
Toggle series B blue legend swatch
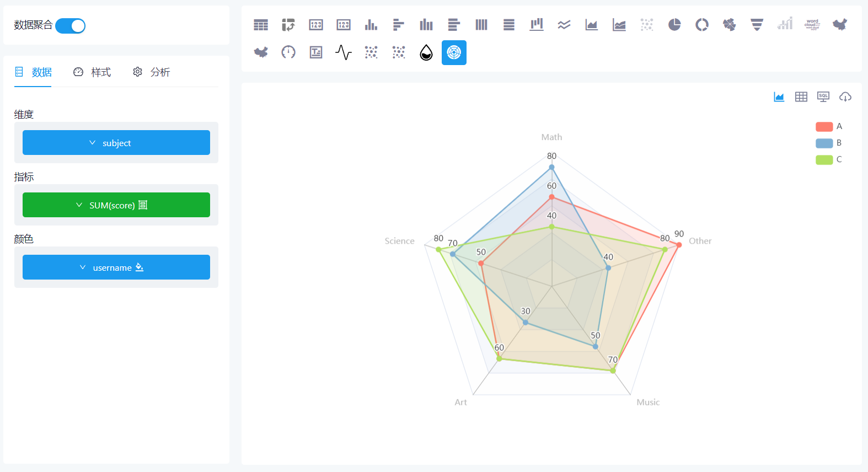click(x=824, y=143)
